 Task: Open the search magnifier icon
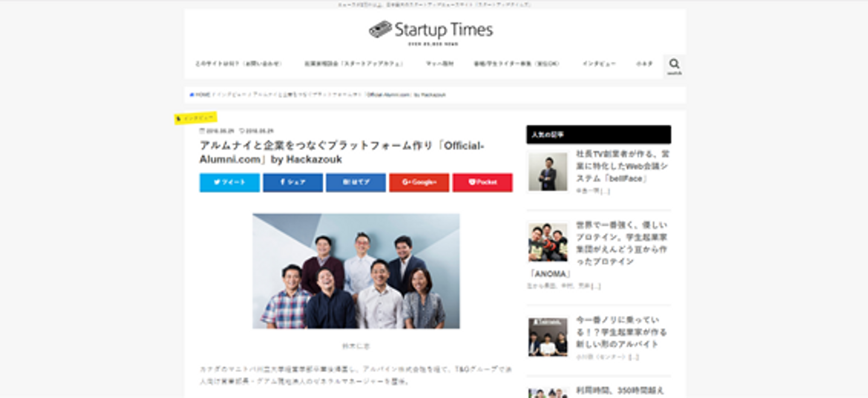pos(674,64)
